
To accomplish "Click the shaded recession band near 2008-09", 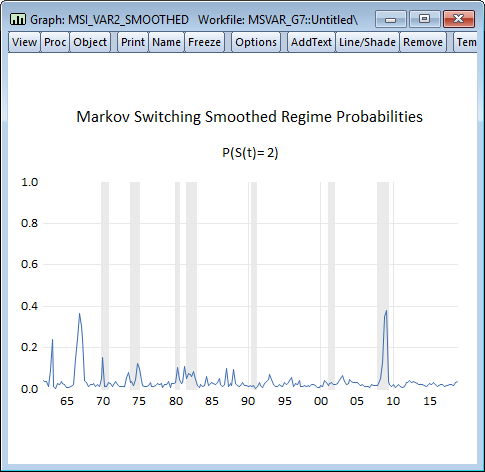I will click(x=383, y=286).
